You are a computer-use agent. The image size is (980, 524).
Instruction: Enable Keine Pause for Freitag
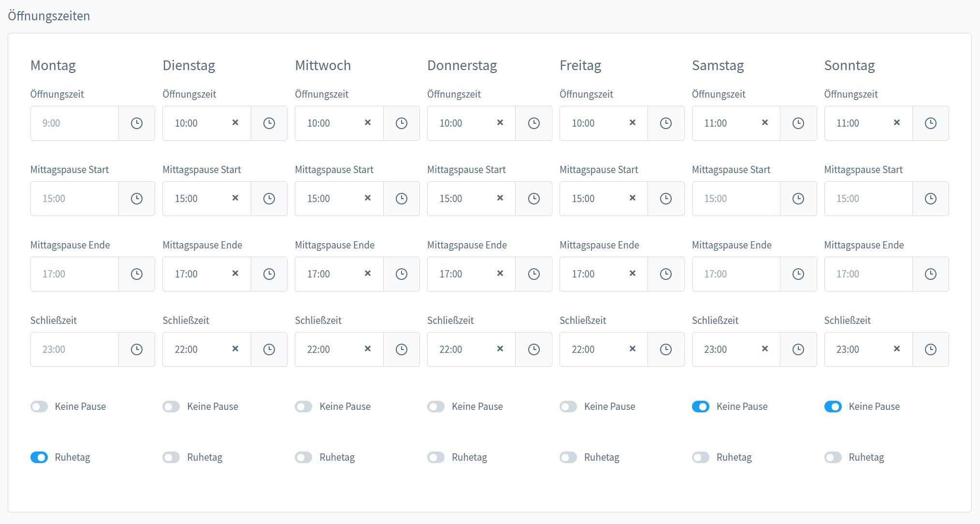(568, 407)
